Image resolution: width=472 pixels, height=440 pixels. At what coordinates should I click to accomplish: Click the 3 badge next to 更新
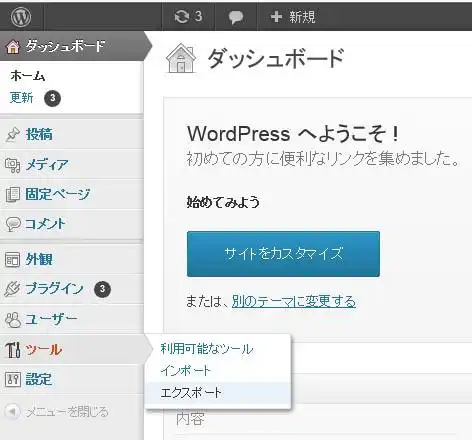tap(53, 98)
